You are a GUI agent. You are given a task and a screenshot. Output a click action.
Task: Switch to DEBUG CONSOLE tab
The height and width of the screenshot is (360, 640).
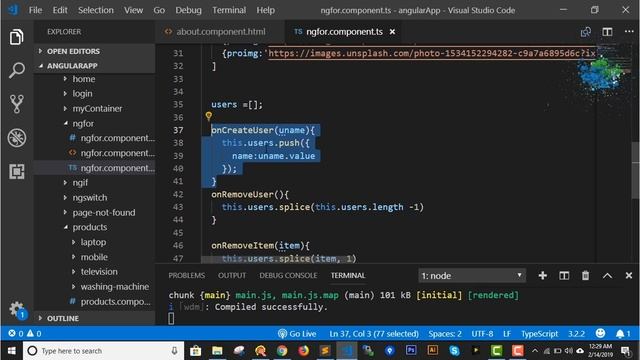click(288, 276)
